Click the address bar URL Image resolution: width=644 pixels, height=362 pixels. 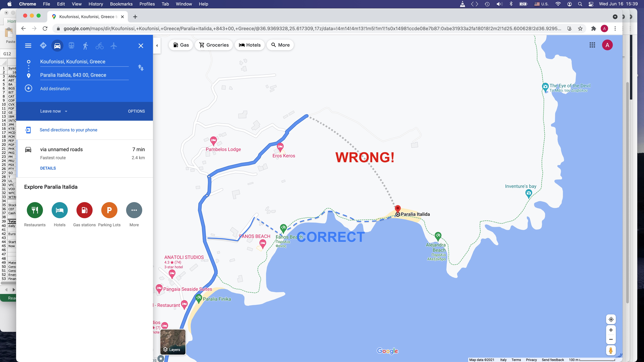[x=312, y=28]
